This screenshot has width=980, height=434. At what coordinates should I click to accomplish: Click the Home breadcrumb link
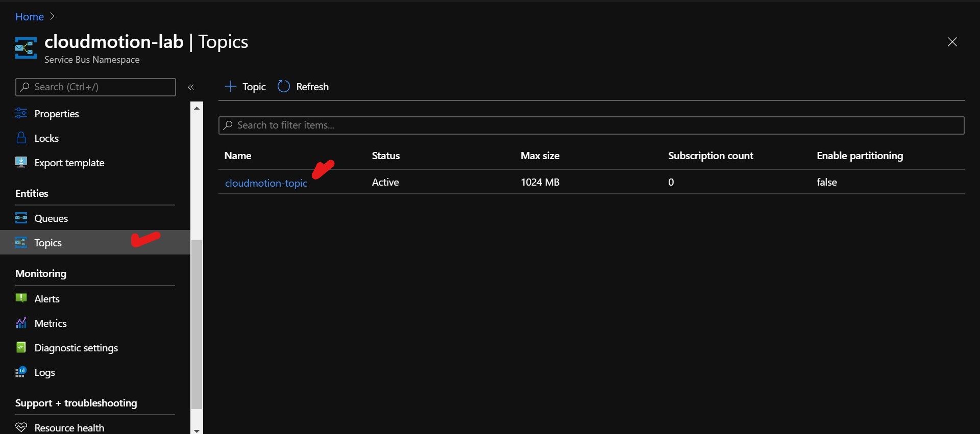pos(30,16)
